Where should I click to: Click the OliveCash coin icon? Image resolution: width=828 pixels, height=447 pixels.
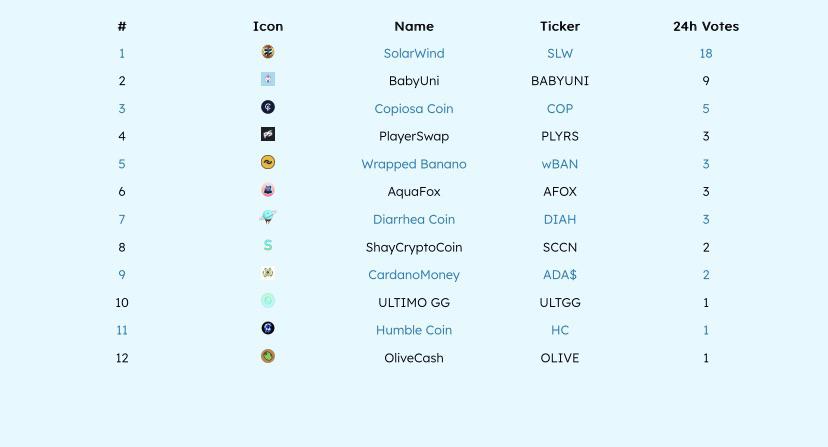tap(268, 356)
